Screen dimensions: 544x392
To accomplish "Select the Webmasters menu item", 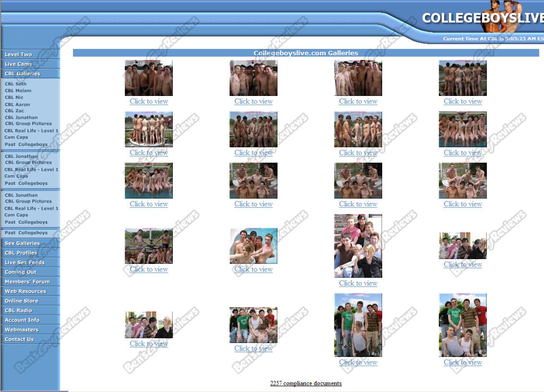I will click(x=22, y=330).
